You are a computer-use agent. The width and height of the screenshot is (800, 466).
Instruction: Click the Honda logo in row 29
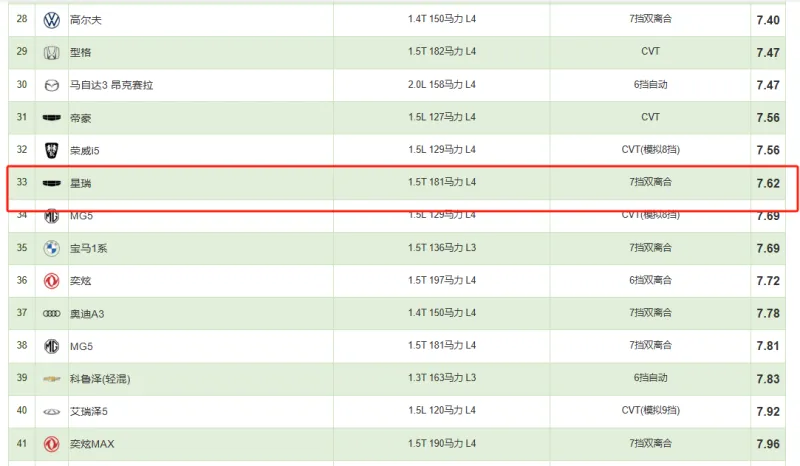[51, 52]
